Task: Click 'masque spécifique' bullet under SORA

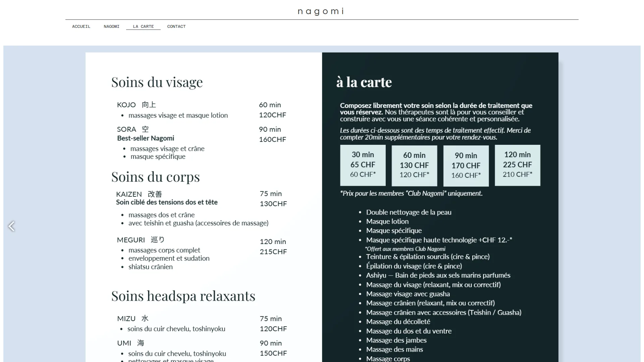Action: coord(158,157)
